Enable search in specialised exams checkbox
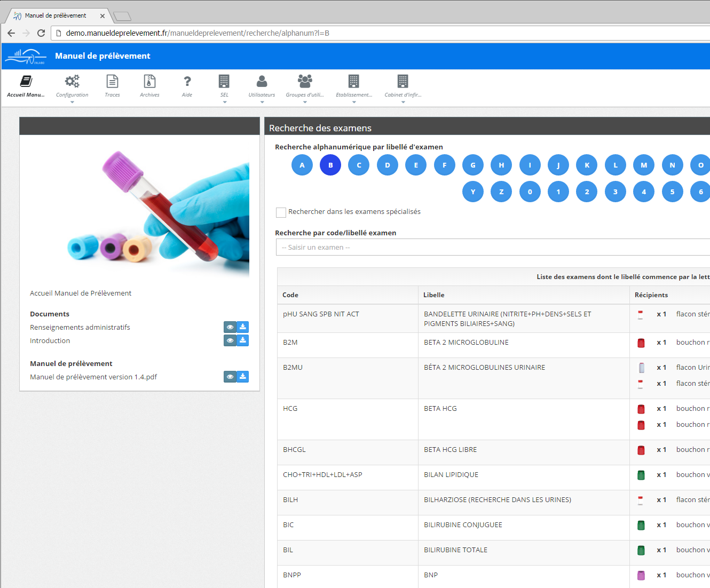 (281, 212)
